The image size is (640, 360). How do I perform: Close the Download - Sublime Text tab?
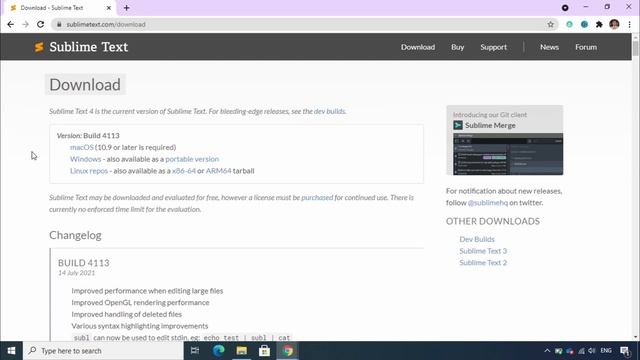pyautogui.click(x=109, y=8)
